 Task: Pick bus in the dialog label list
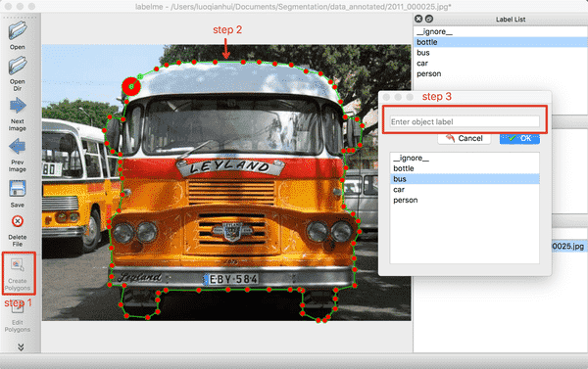point(465,179)
